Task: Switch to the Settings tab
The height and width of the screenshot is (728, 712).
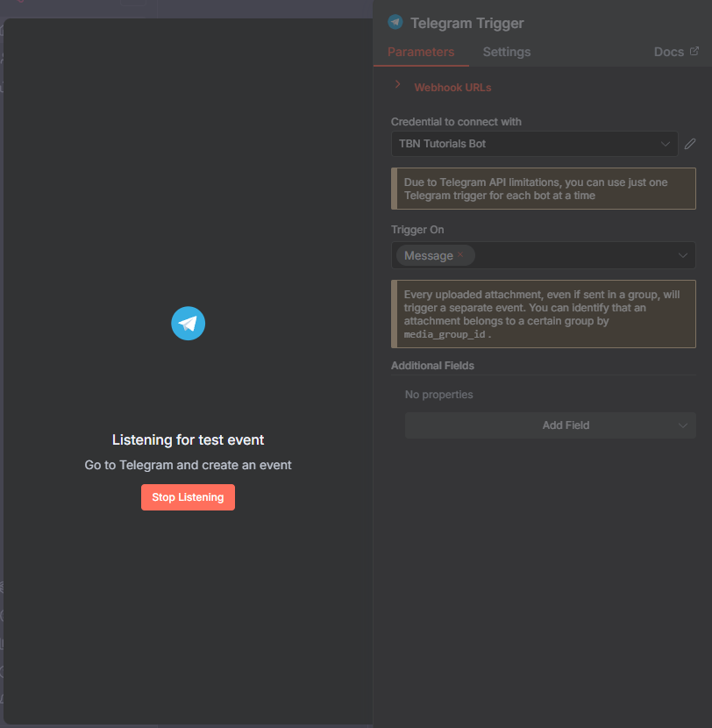Action: coord(507,52)
